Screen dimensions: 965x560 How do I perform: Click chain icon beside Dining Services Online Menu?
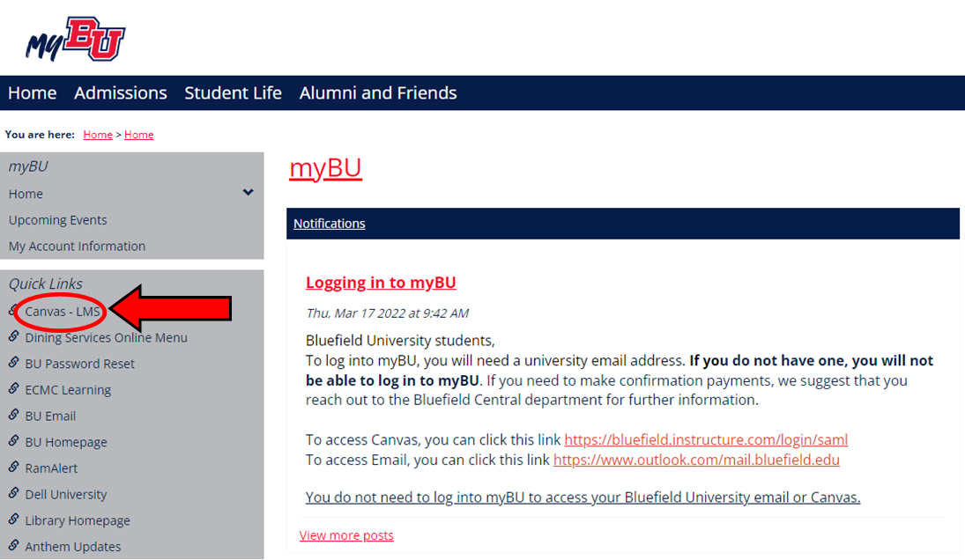[13, 336]
